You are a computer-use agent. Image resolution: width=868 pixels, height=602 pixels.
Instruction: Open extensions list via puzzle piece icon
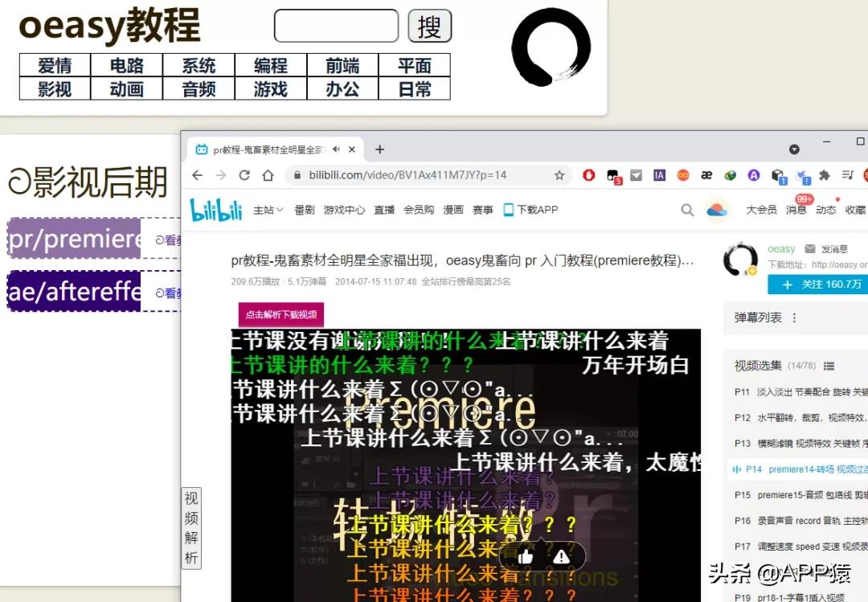point(823,174)
